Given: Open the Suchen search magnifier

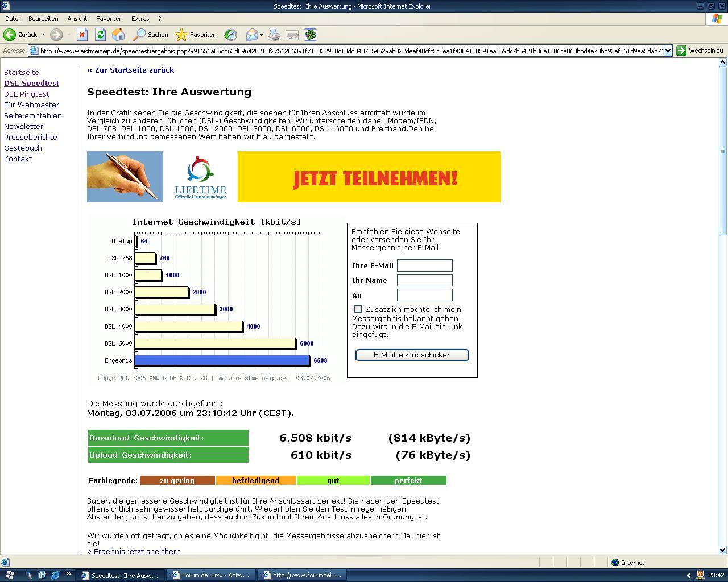Looking at the screenshot, I should [150, 35].
